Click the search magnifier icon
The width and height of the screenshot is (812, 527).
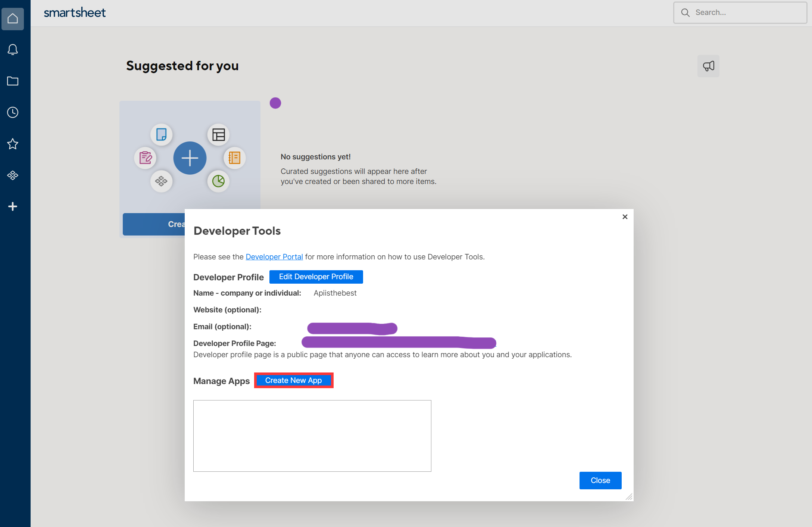pyautogui.click(x=685, y=13)
